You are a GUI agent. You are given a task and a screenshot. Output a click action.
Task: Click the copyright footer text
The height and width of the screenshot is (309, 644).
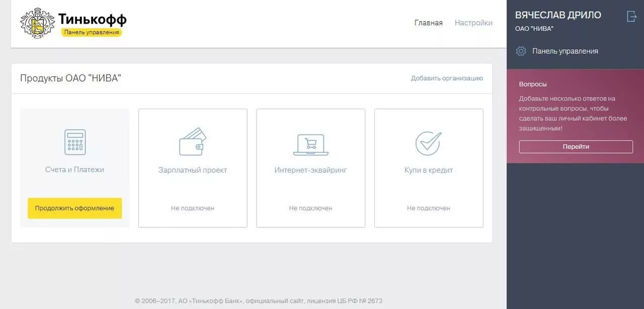259,301
